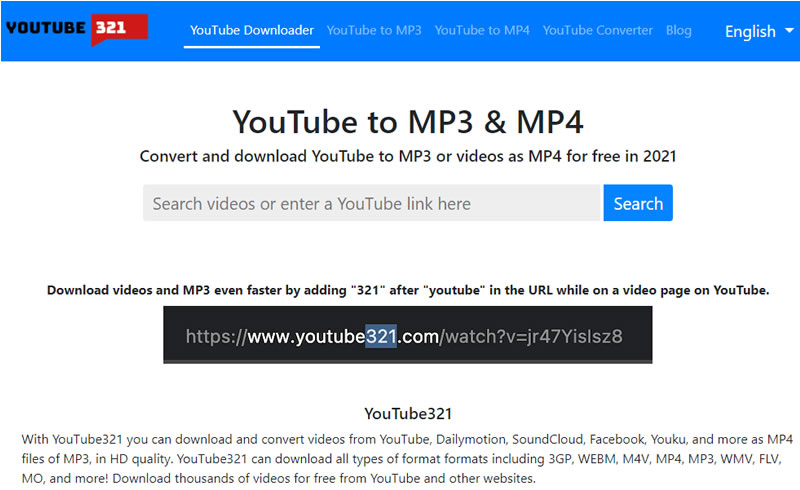The height and width of the screenshot is (490, 800).
Task: Click the YouTube321 description paragraph
Action: [407, 459]
